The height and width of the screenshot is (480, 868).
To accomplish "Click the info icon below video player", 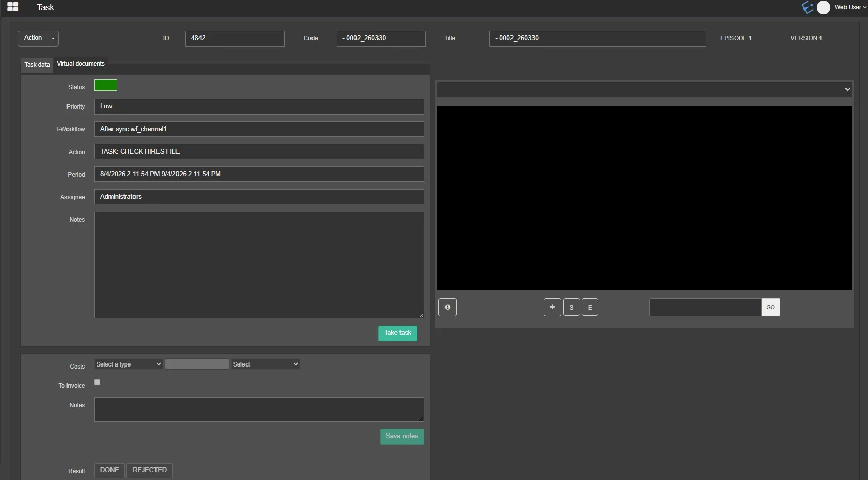I will [448, 307].
